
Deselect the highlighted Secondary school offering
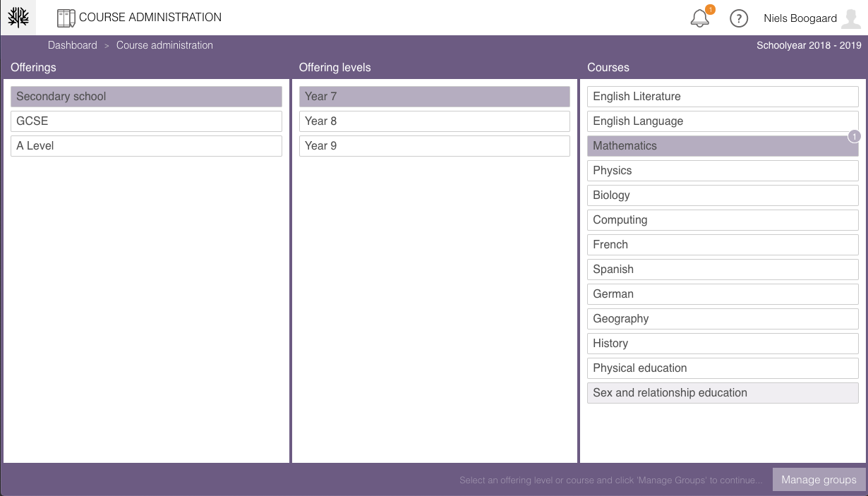(146, 96)
